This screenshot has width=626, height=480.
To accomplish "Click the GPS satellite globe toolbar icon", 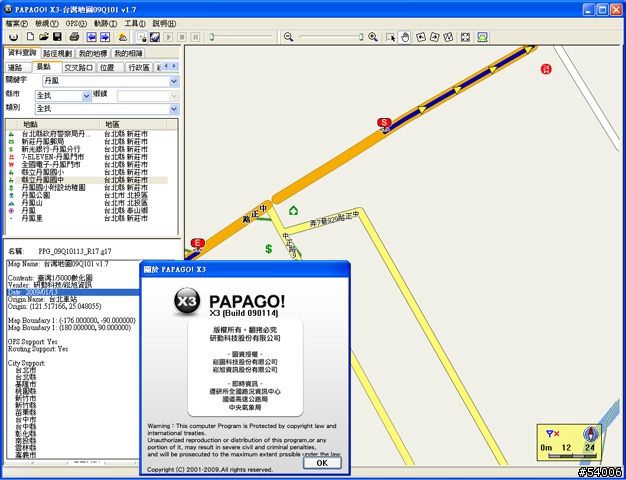I will pyautogui.click(x=155, y=37).
